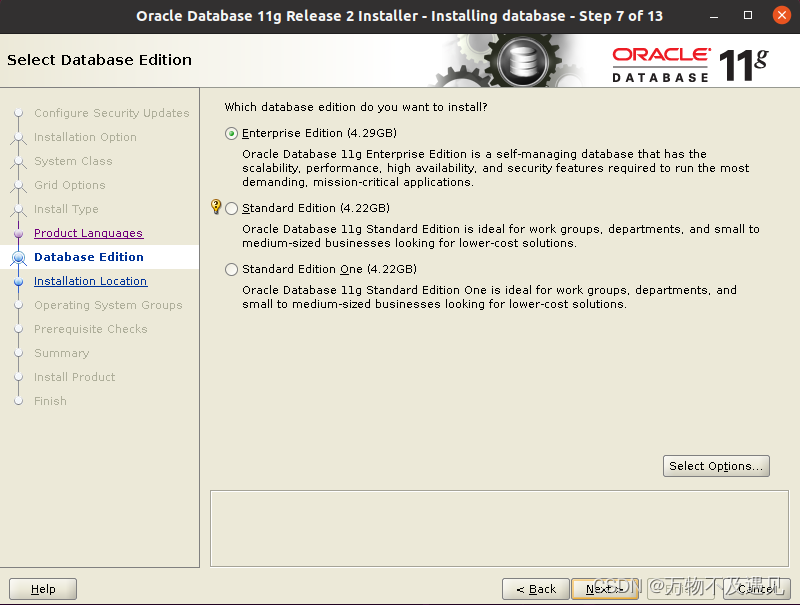Click the lightbulb hint icon beside Standard Edition

tap(216, 207)
